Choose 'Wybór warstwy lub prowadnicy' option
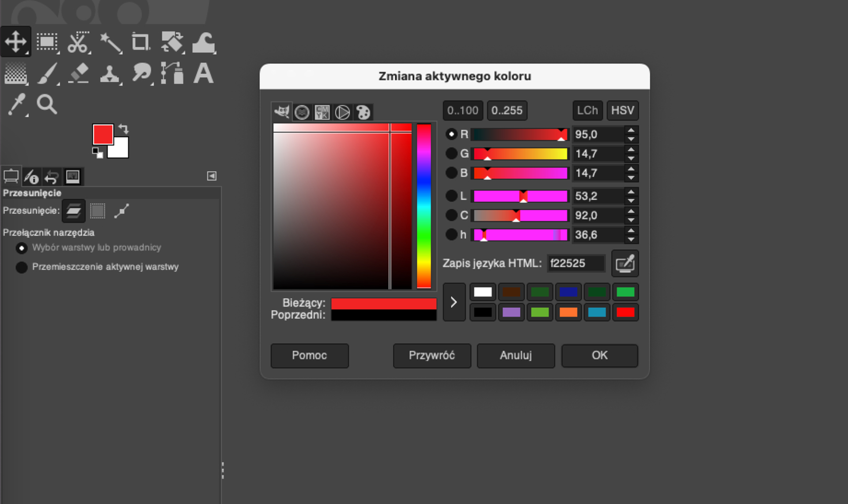 (x=88, y=247)
